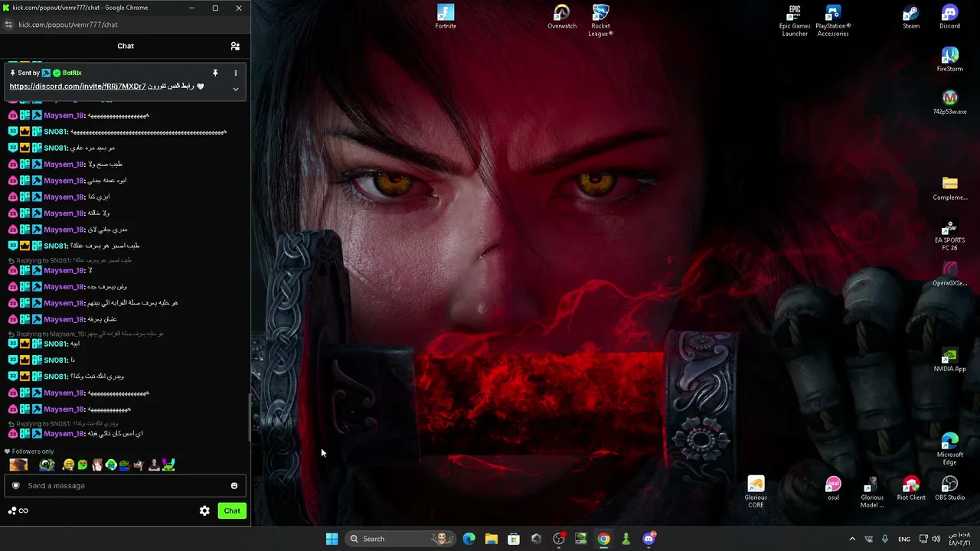Select the Steam desktop icon
The image size is (980, 551).
(x=911, y=17)
